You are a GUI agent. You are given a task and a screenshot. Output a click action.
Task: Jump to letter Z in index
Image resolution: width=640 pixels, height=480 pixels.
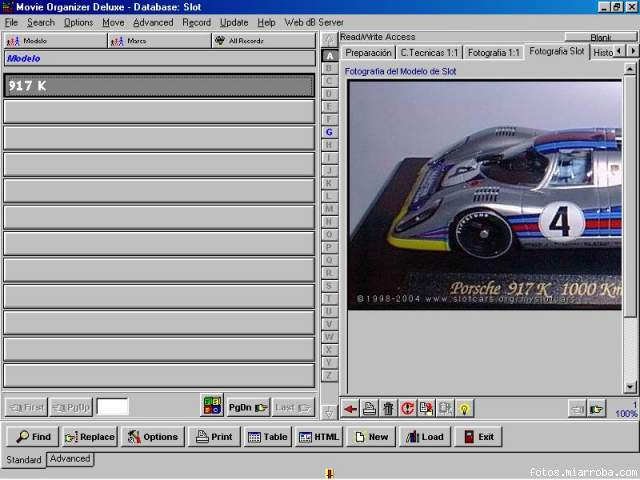(329, 375)
